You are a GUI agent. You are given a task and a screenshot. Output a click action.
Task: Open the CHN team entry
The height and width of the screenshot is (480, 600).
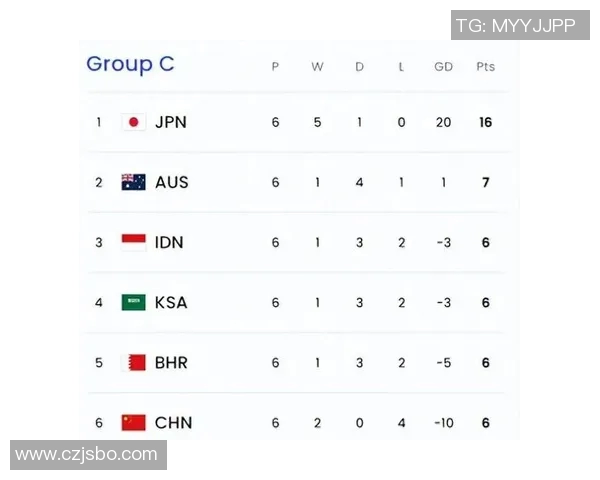point(173,422)
